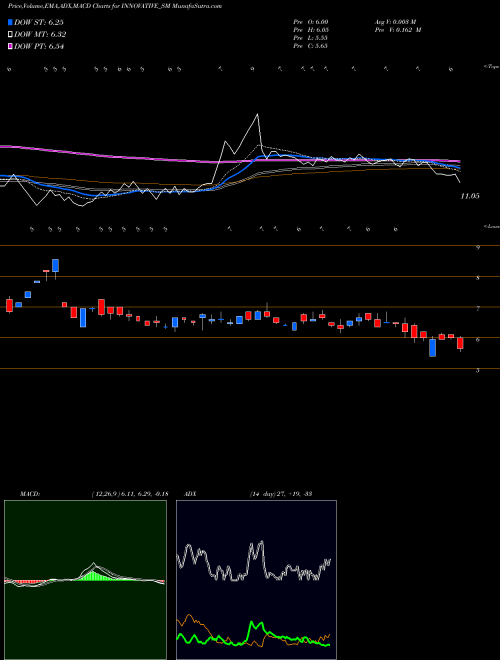The image size is (500, 660).
Task: Click the large blue candlestick below 6
Action: [x=432, y=348]
